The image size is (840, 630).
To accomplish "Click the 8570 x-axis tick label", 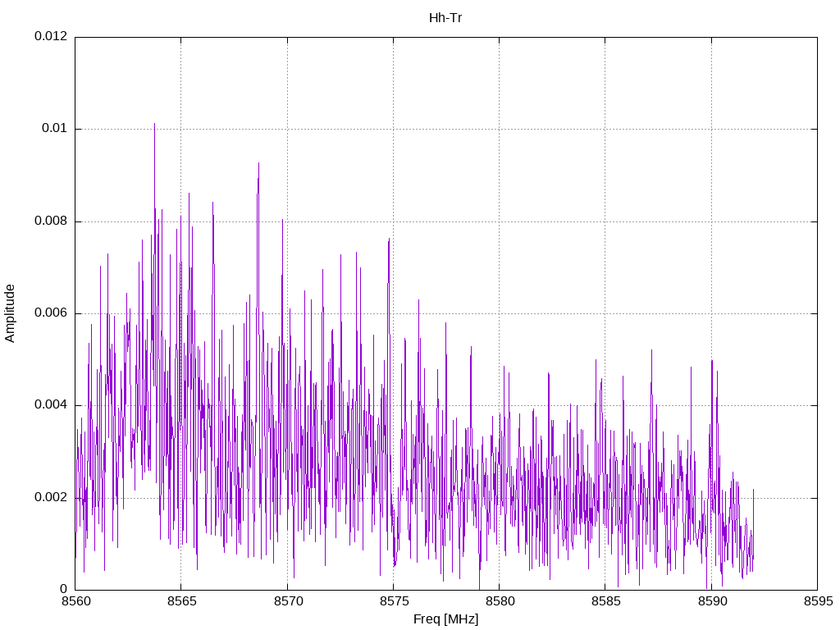I will pos(288,601).
